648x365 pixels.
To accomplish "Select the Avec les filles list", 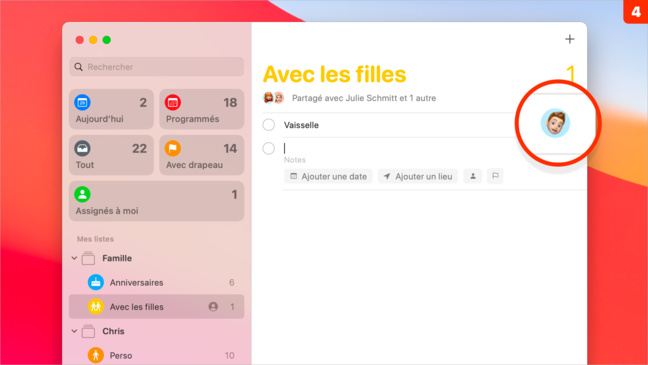I will [x=156, y=307].
